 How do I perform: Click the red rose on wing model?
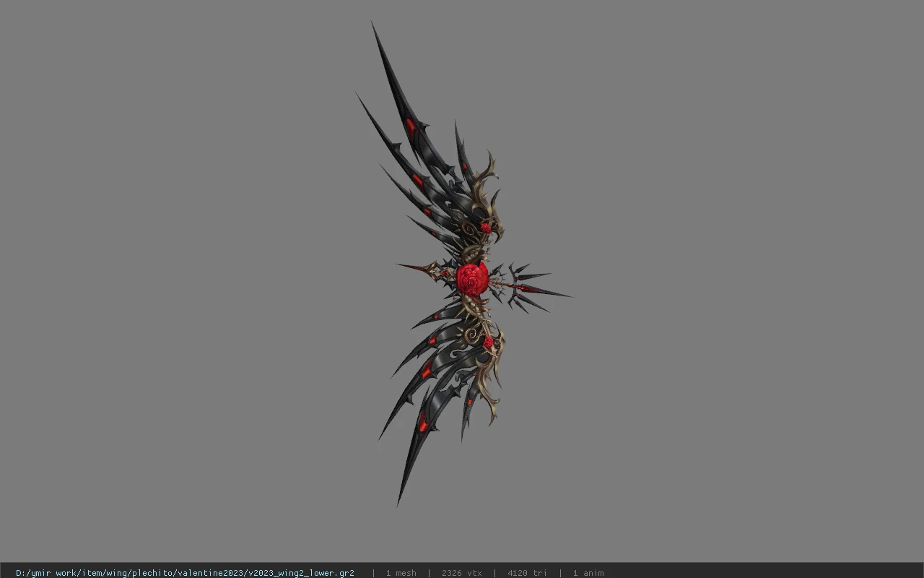pyautogui.click(x=472, y=279)
